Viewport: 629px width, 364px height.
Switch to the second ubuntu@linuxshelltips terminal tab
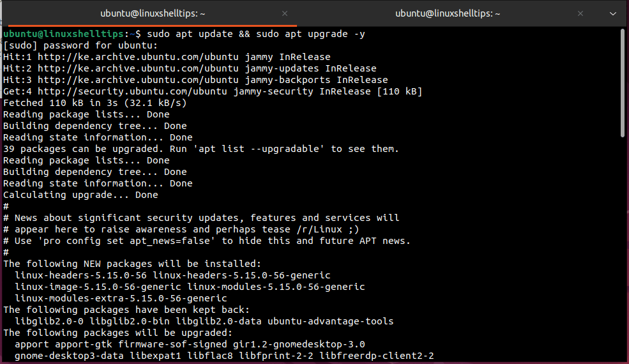[x=447, y=13]
